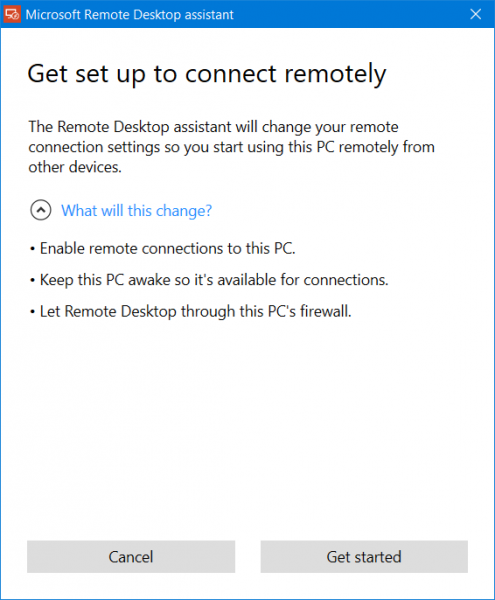The height and width of the screenshot is (600, 495).
Task: Cancel the remote connection setup
Action: [x=131, y=556]
